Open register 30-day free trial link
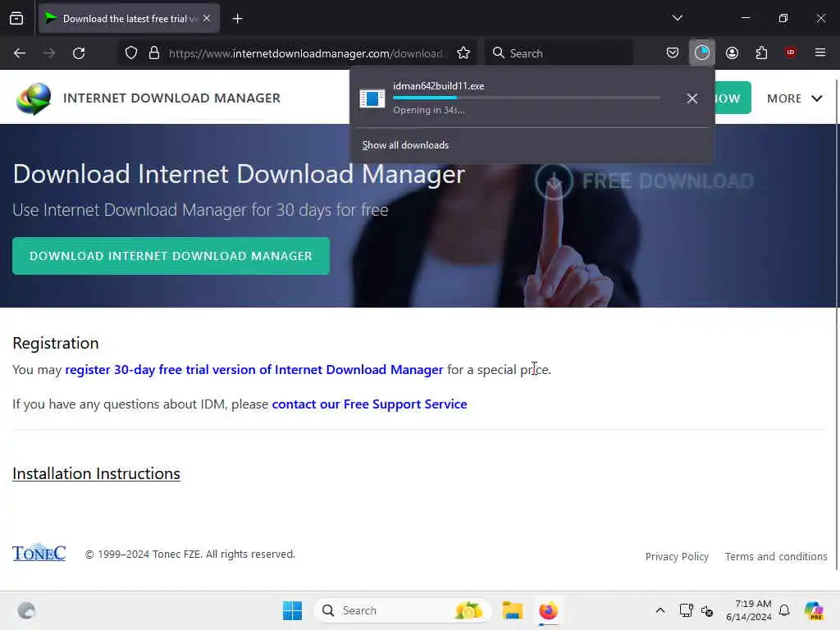The height and width of the screenshot is (630, 840). pos(254,370)
